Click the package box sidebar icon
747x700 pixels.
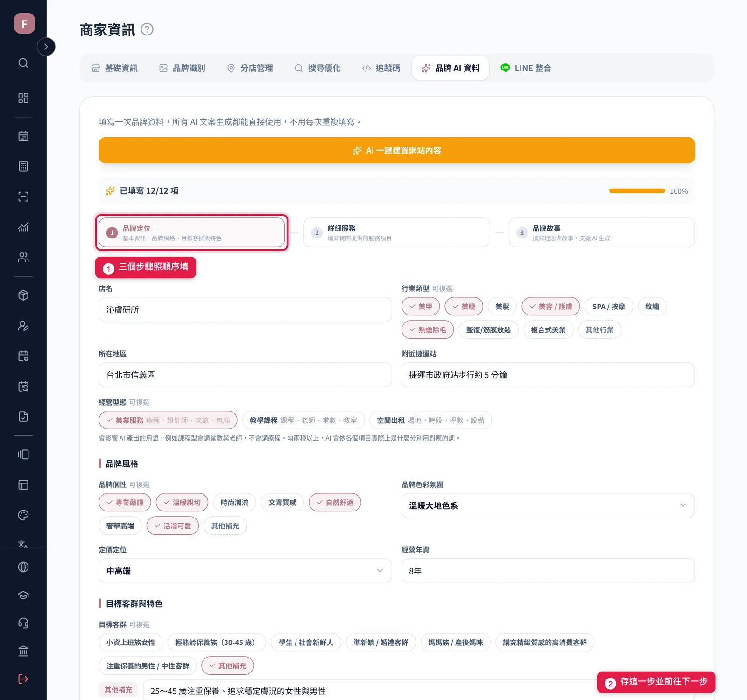click(23, 295)
